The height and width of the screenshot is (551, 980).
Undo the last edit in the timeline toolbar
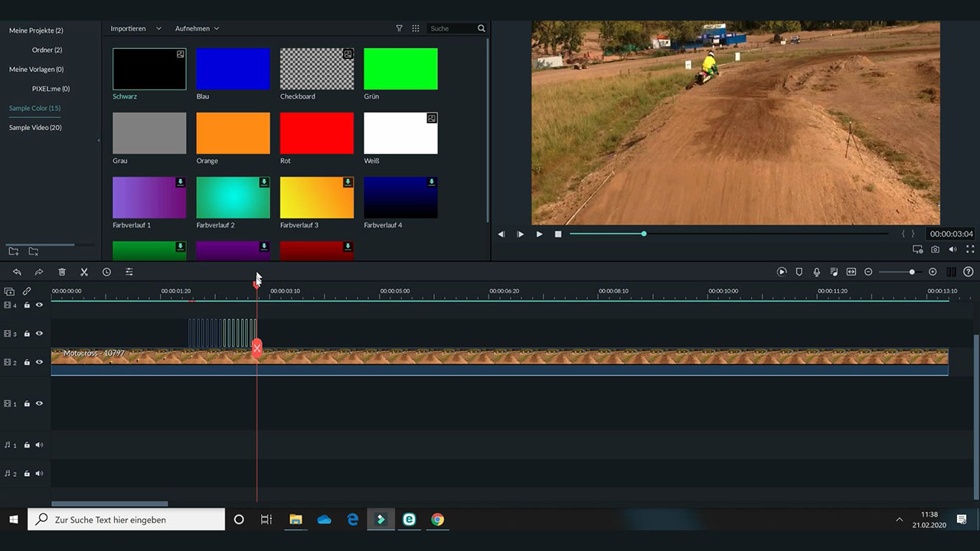[17, 272]
